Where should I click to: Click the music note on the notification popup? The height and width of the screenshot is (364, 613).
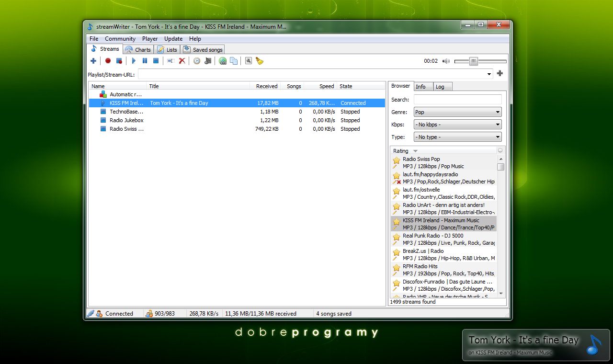(x=594, y=345)
